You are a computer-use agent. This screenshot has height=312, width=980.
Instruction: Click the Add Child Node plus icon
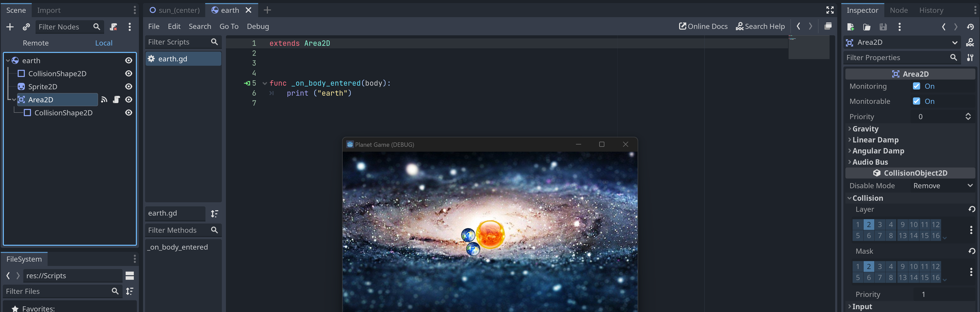coord(10,27)
